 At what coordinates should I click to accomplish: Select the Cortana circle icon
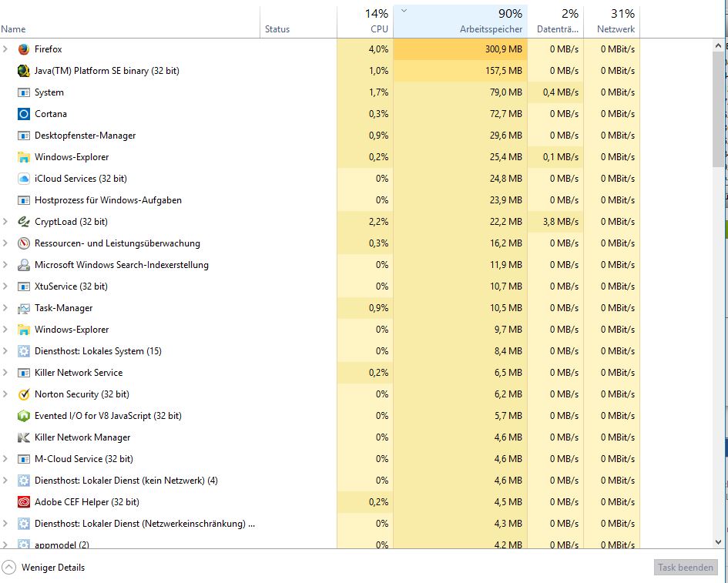[24, 114]
